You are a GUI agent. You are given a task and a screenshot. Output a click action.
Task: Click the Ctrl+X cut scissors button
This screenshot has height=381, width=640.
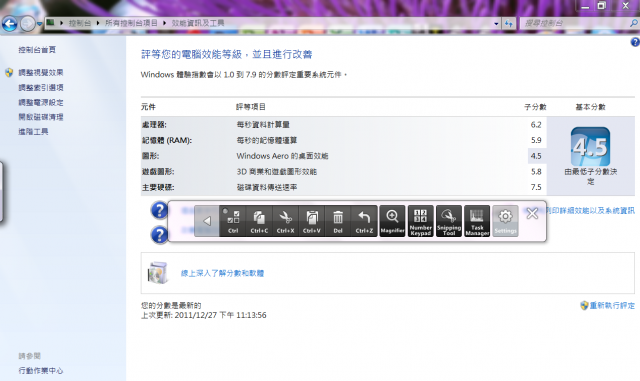click(285, 221)
